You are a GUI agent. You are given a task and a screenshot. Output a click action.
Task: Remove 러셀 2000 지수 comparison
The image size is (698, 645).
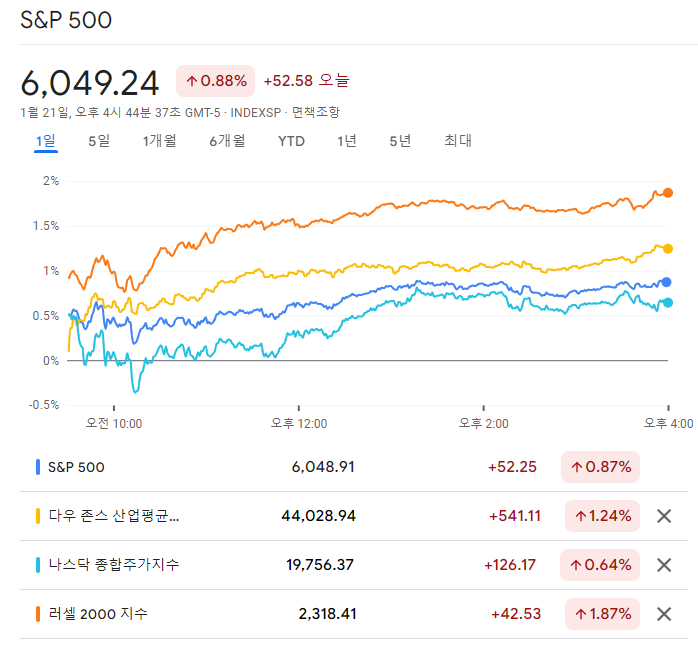(x=664, y=614)
